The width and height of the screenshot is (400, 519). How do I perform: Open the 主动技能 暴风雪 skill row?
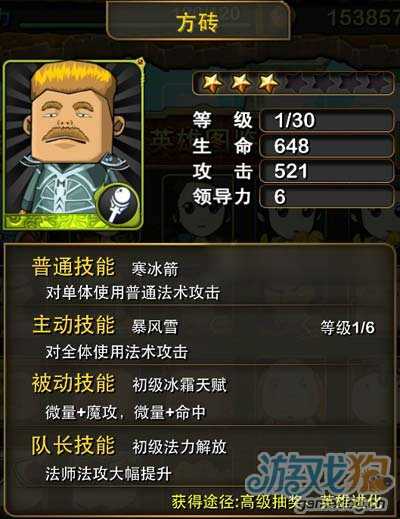tap(198, 337)
